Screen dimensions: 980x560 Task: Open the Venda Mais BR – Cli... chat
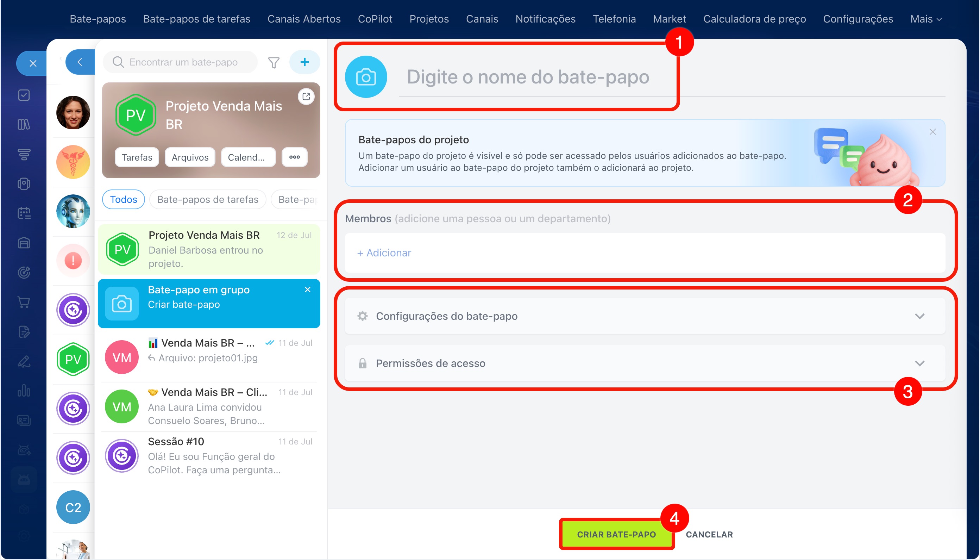click(209, 406)
